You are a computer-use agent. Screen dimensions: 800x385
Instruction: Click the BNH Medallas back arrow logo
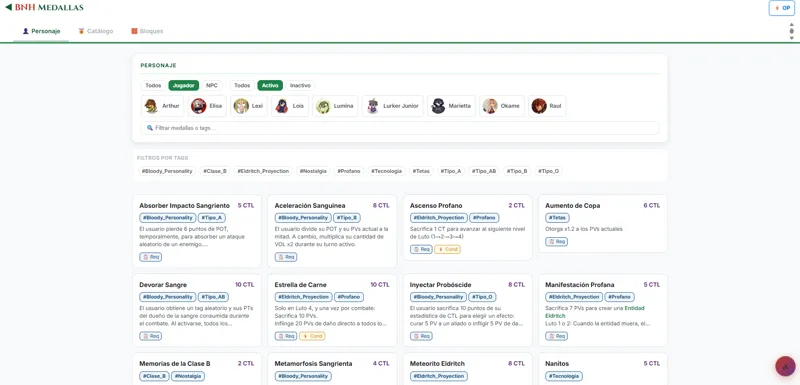[x=44, y=7]
